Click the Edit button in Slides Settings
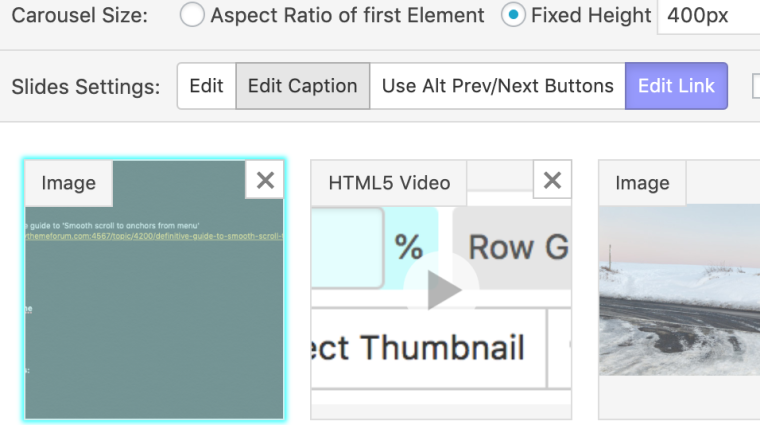The height and width of the screenshot is (425, 760). click(x=206, y=86)
